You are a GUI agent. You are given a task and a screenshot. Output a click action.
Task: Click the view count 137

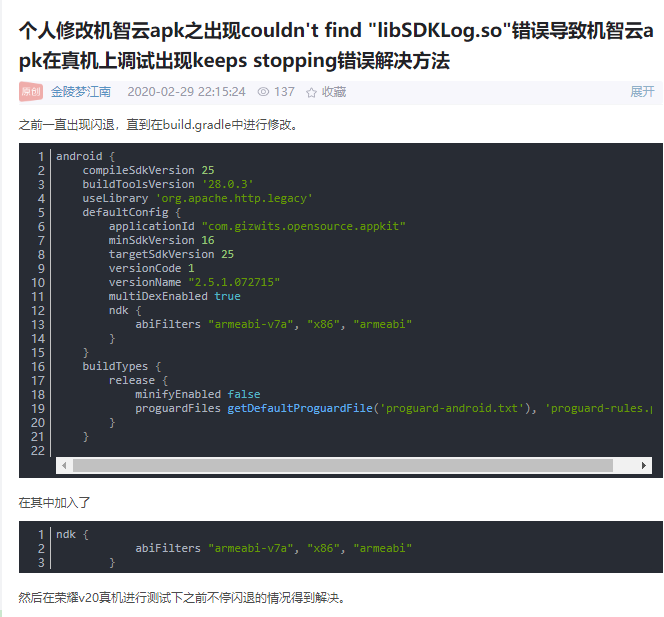pos(284,91)
